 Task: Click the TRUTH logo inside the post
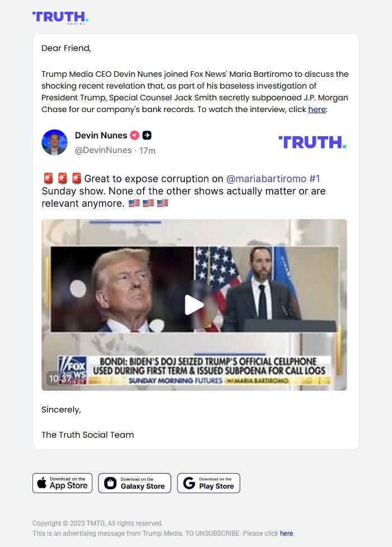[312, 142]
